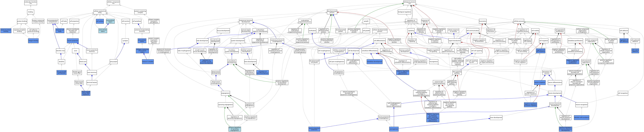The width and height of the screenshot is (644, 132).
Task: Click the 'terminal bouton' node
Action: pyautogui.click(x=92, y=83)
